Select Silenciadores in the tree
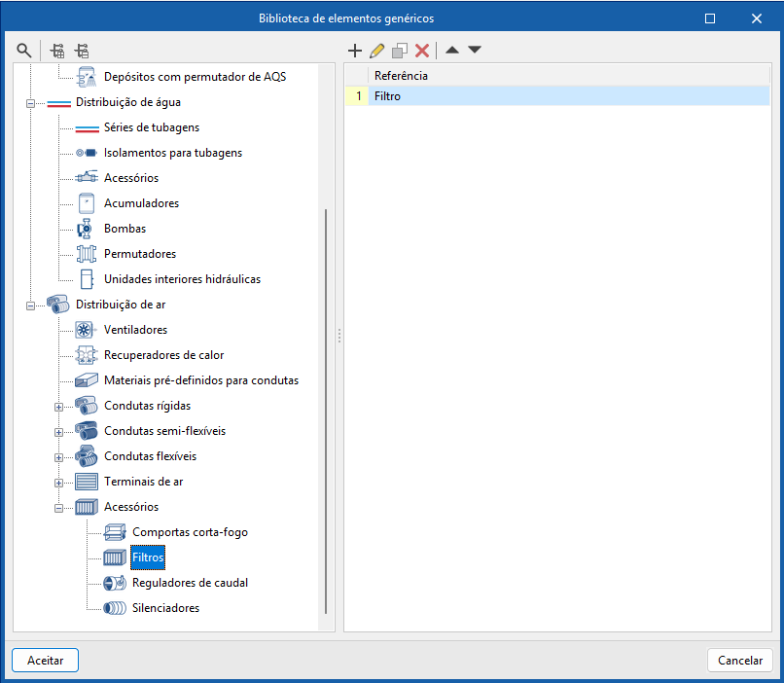Screen dimensions: 784x683 (x=165, y=608)
